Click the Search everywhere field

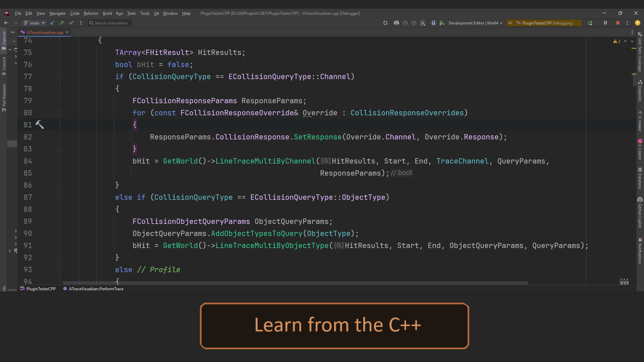[109, 23]
